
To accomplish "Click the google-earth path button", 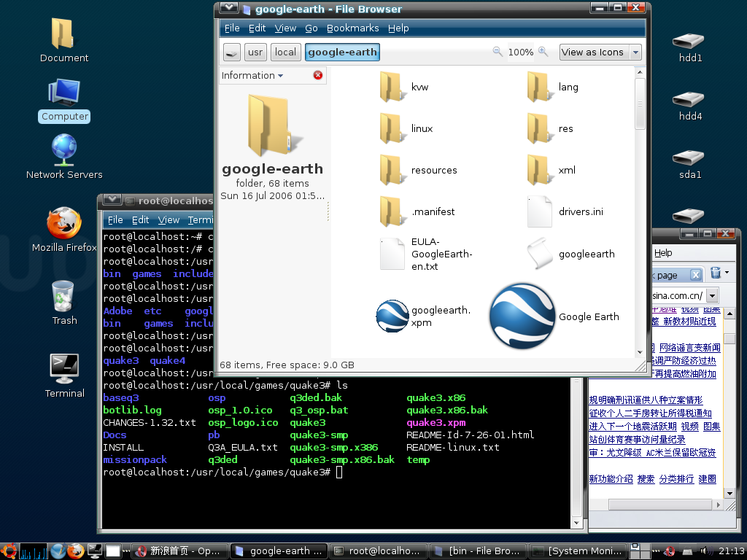I will [x=343, y=52].
